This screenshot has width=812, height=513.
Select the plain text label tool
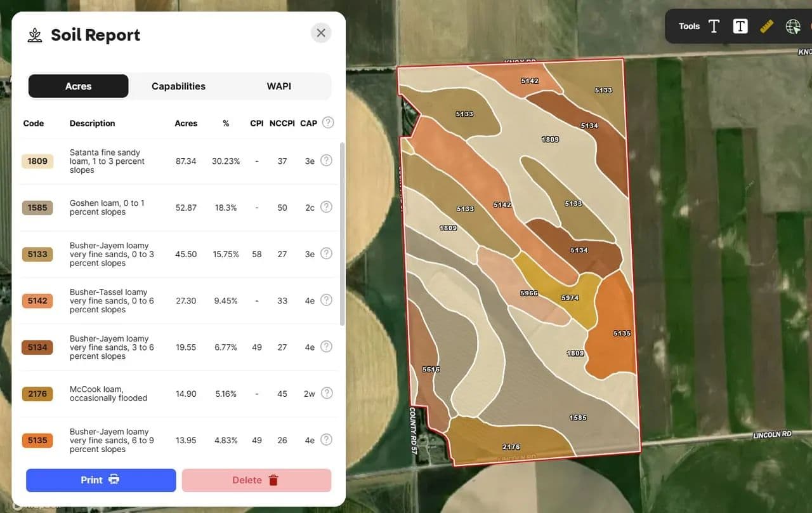pos(714,26)
